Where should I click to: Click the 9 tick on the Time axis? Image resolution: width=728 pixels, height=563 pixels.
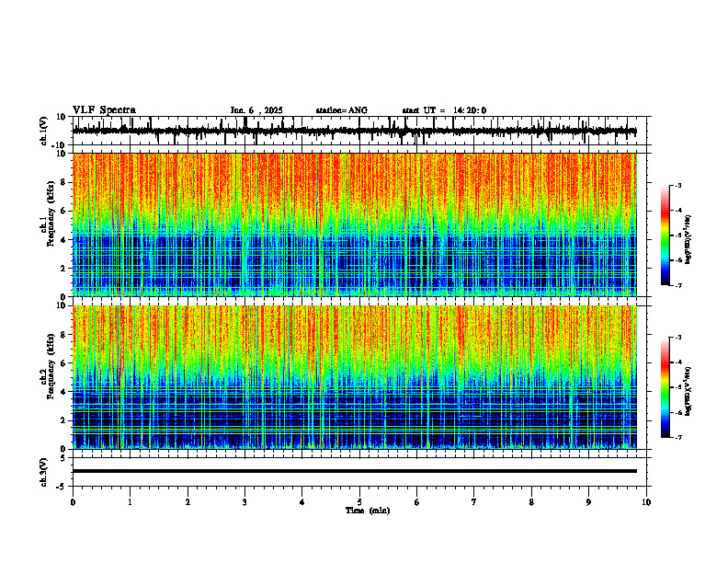(588, 502)
